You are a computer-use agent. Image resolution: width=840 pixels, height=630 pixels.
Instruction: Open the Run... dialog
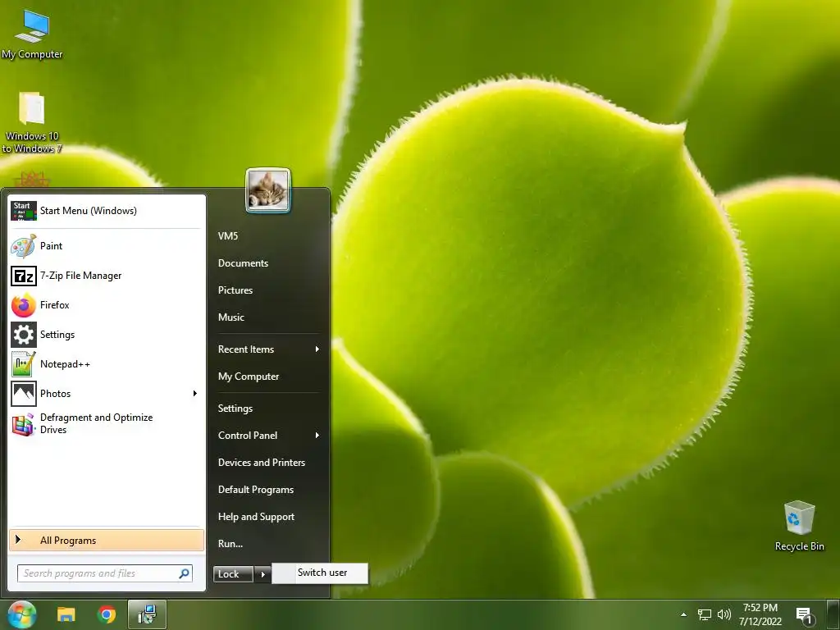(231, 544)
